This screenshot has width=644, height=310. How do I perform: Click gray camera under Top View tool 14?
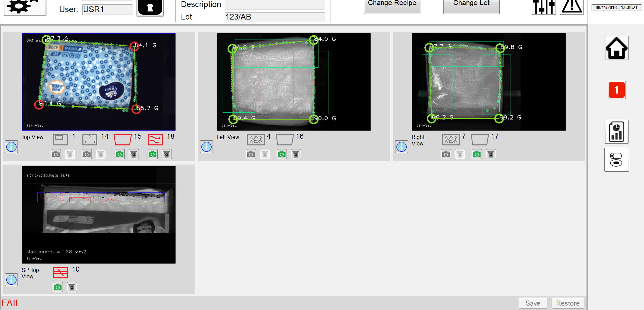(87, 154)
